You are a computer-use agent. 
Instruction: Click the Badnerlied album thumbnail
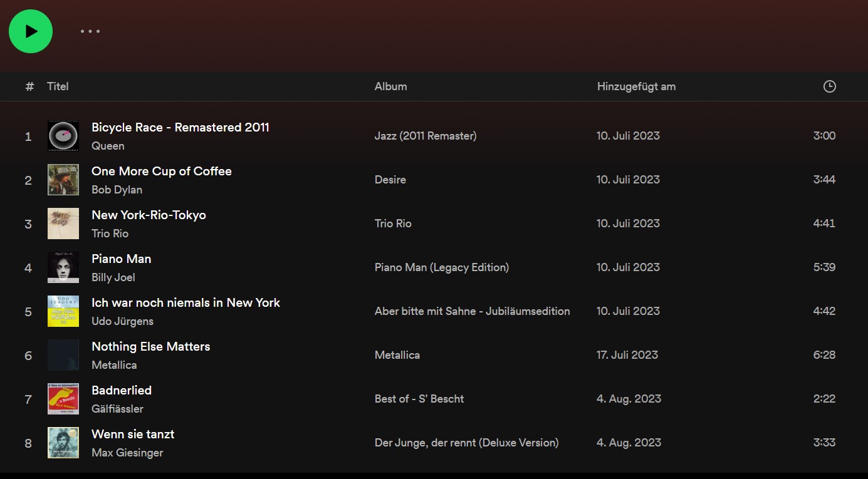click(x=63, y=399)
